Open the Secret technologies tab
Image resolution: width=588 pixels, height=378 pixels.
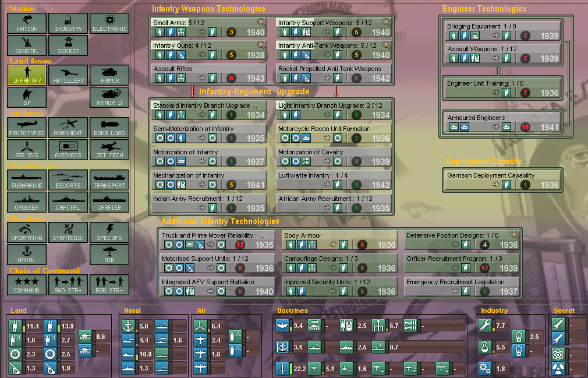[x=68, y=45]
